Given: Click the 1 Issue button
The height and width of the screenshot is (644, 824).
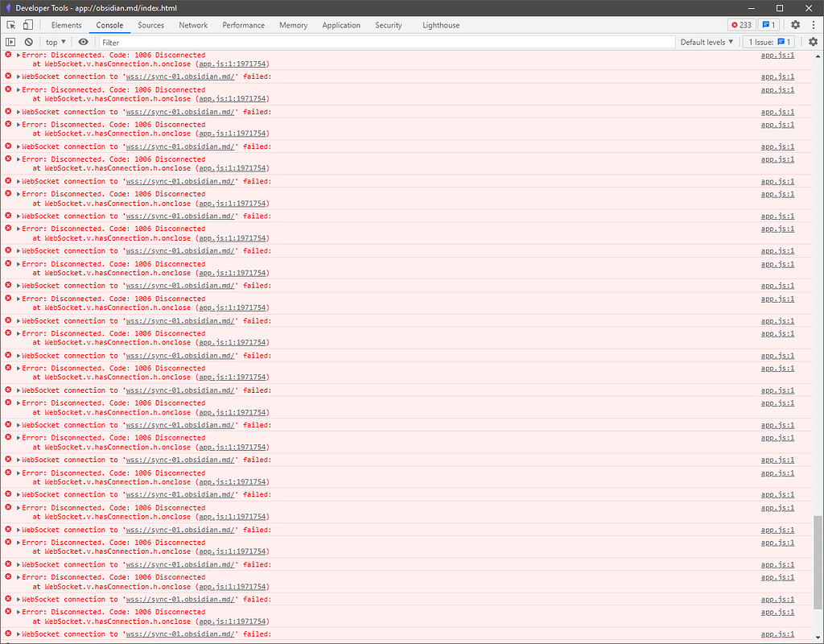Looking at the screenshot, I should [x=770, y=42].
